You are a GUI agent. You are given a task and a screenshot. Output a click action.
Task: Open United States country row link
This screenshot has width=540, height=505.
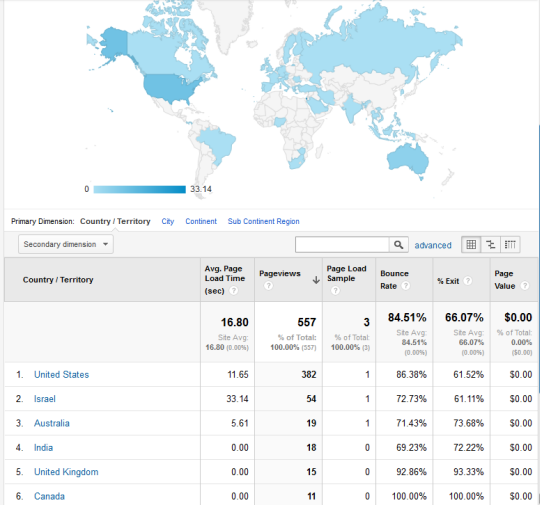(61, 374)
